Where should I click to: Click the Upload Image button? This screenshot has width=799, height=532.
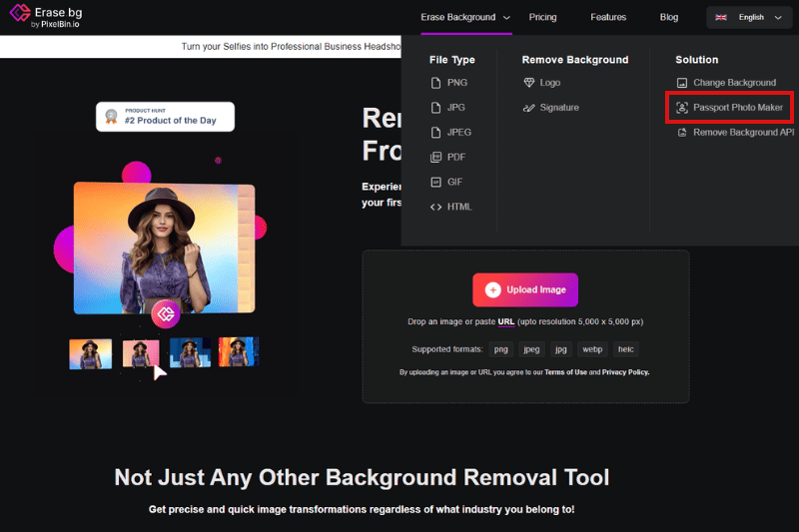[525, 289]
